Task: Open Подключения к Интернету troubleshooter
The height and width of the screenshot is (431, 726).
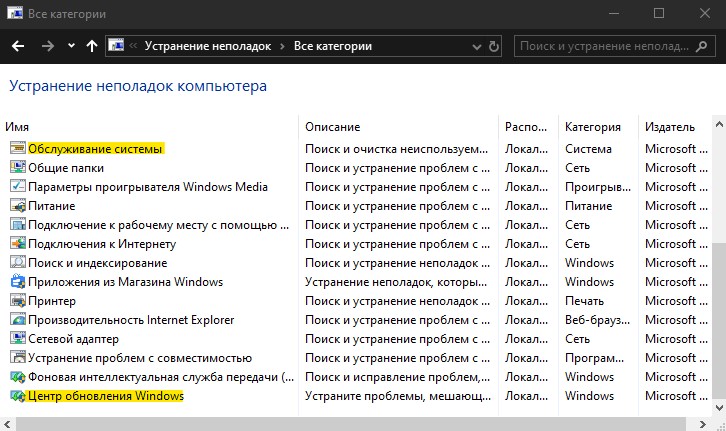Action: point(102,244)
